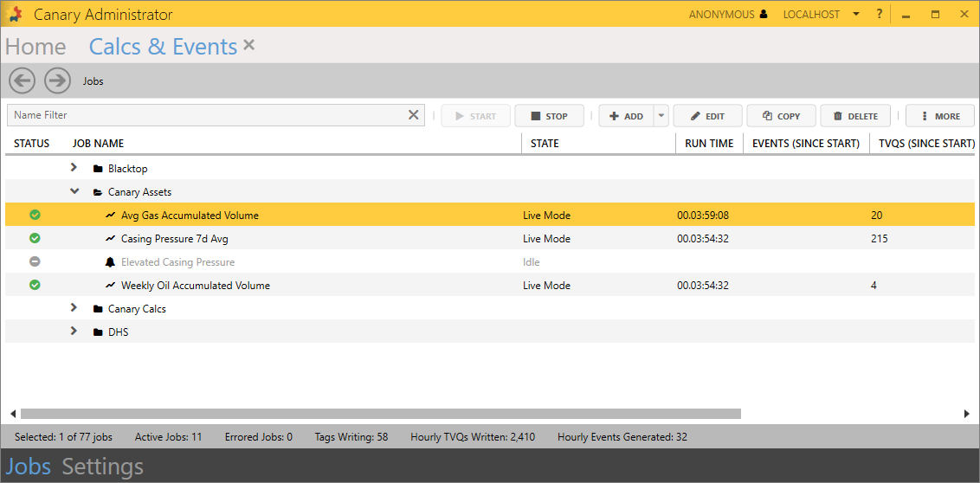The width and height of the screenshot is (980, 483).
Task: Delete the selected job
Action: 855,116
